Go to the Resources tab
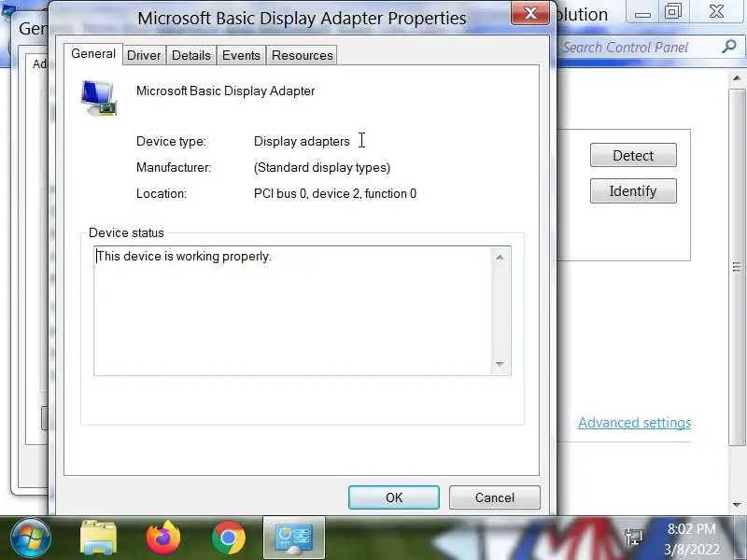The width and height of the screenshot is (747, 560). (x=302, y=55)
